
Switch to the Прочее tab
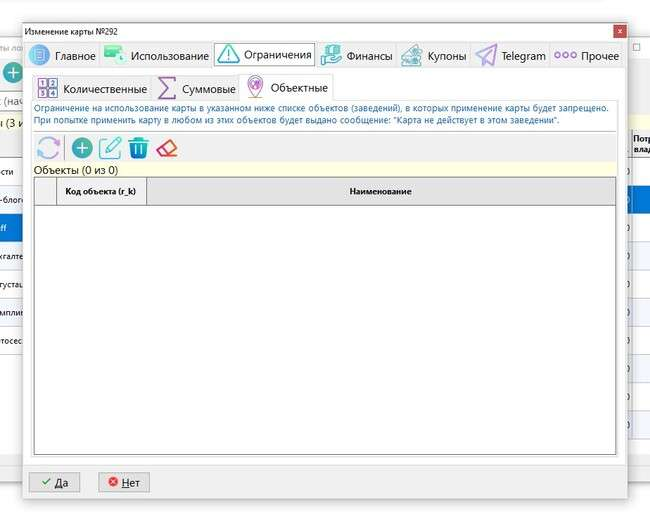click(x=587, y=56)
